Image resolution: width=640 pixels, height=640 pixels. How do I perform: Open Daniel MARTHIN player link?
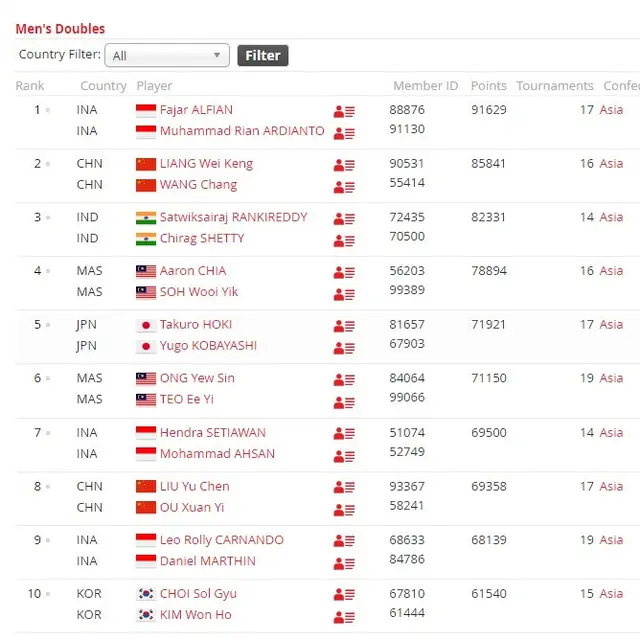(208, 561)
